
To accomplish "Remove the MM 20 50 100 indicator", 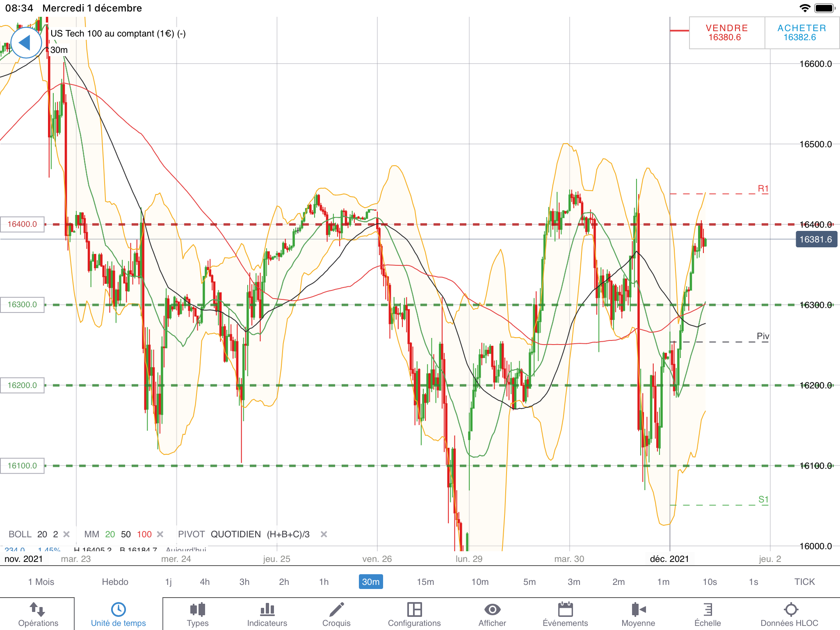I will (160, 534).
